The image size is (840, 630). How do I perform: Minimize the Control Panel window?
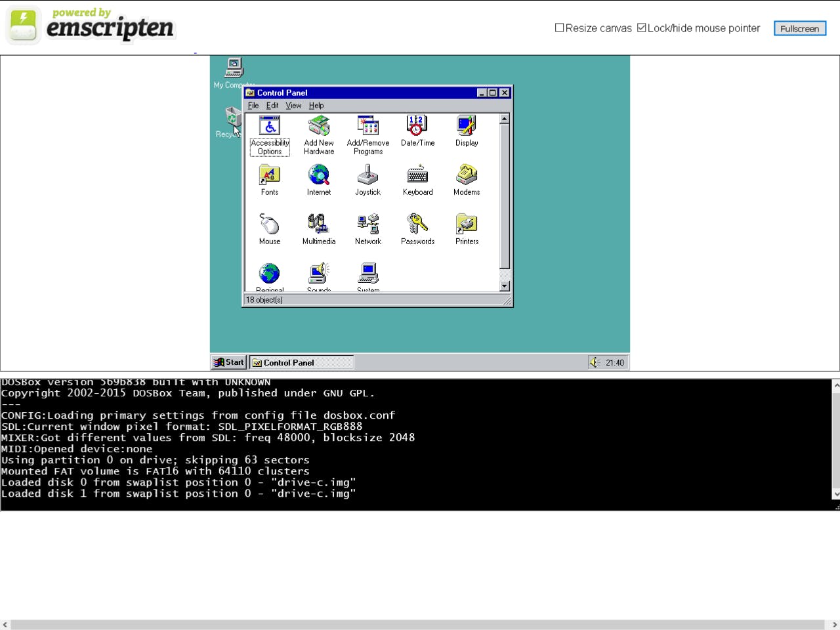[x=482, y=93]
